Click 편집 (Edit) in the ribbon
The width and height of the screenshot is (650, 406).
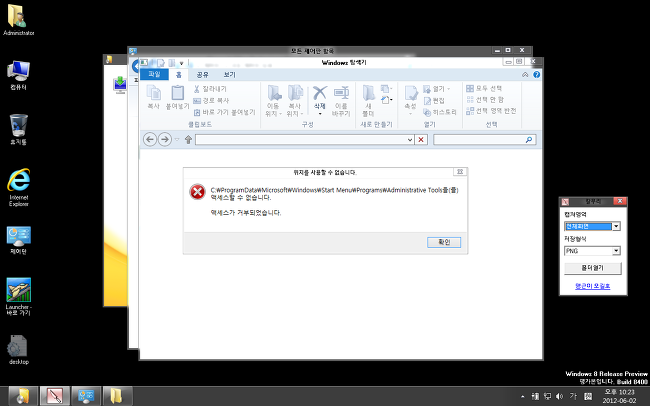point(434,100)
